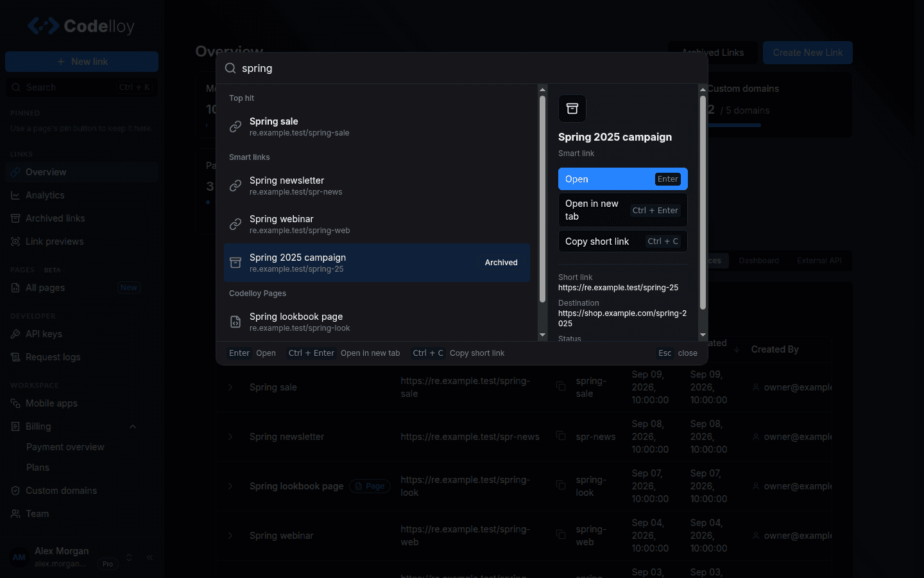924x578 pixels.
Task: Collapse the sidebar with the double-chevron icon
Action: click(x=150, y=557)
